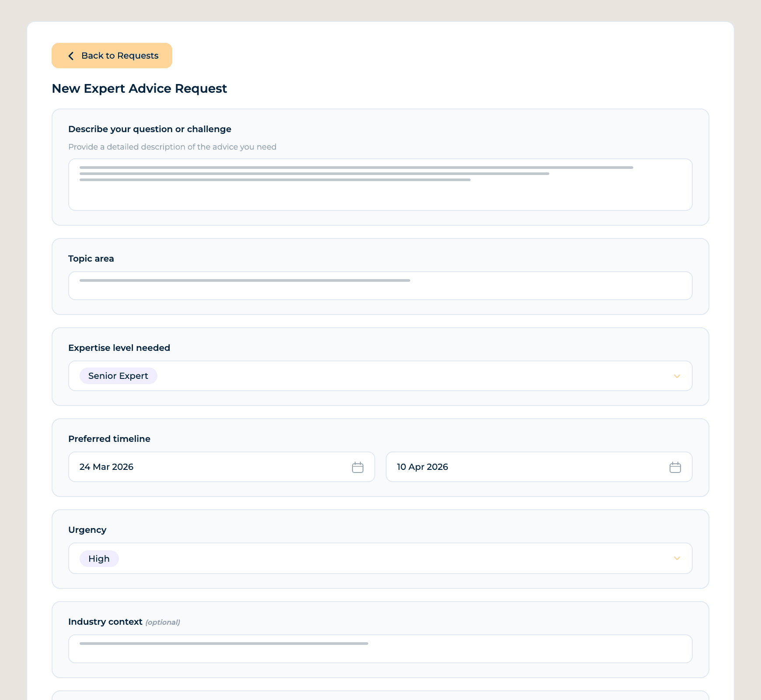Screen dimensions: 761x700
Task: Click the Describe your question or challenge label
Action: (150, 129)
